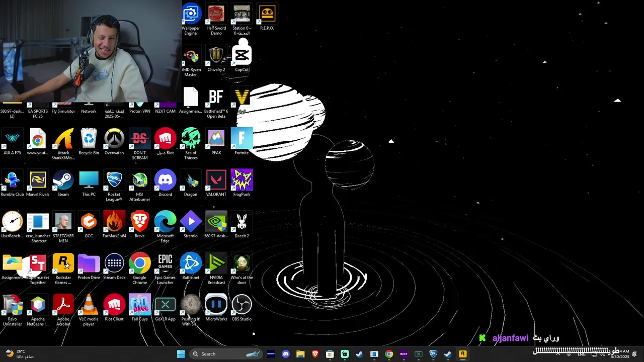Switch the ENG input language indicator
The width and height of the screenshot is (644, 362).
[x=581, y=354]
